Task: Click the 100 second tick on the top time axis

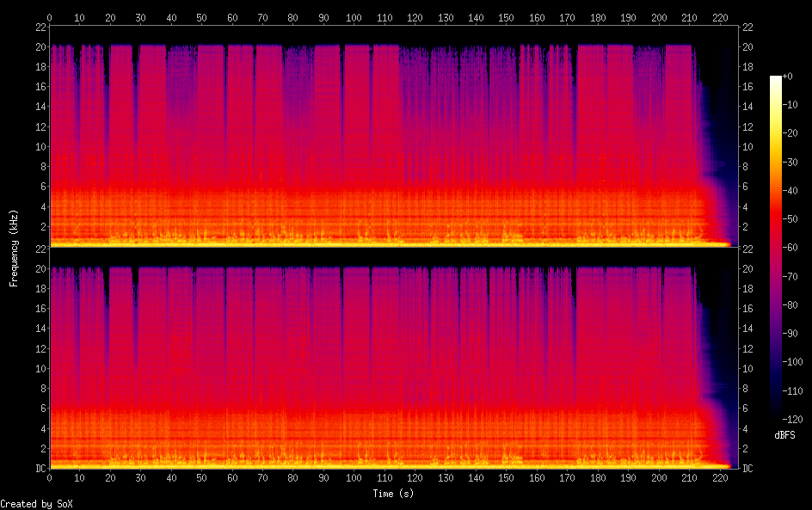Action: 354,17
